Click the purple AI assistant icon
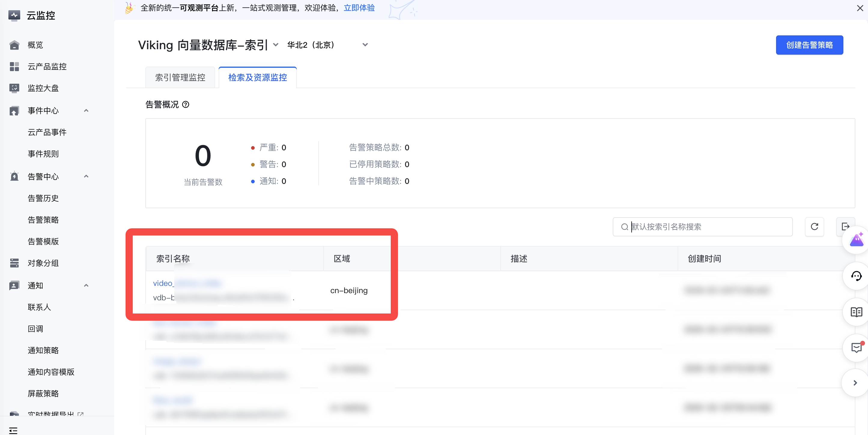 click(x=856, y=240)
